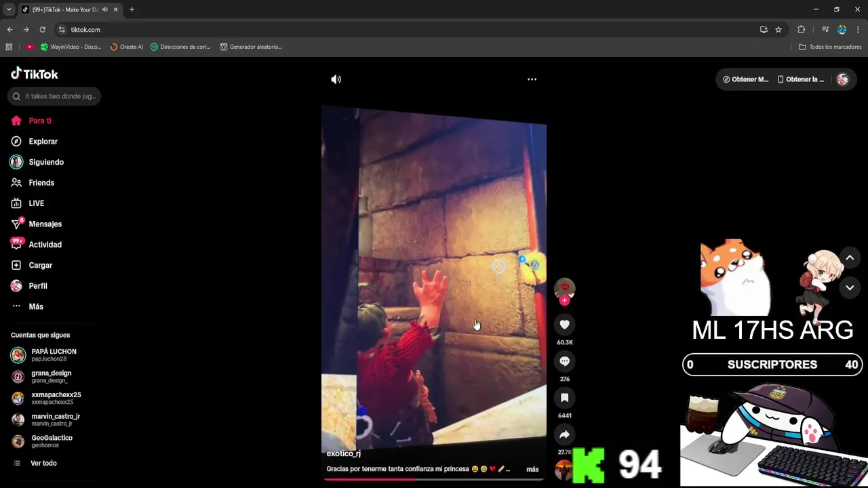This screenshot has width=868, height=488.
Task: Open WayinVideo bookmark
Action: point(71,47)
